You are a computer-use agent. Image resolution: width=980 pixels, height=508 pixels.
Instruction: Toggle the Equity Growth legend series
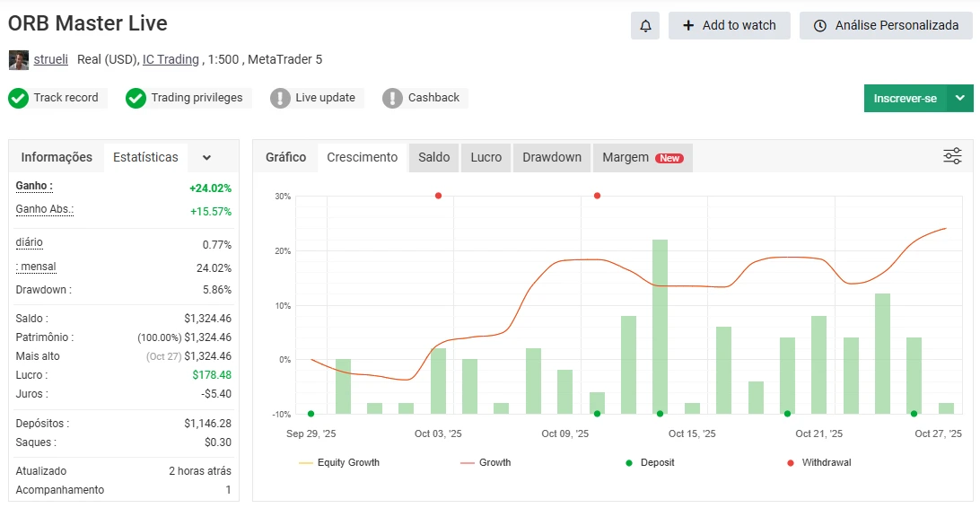[x=339, y=463]
